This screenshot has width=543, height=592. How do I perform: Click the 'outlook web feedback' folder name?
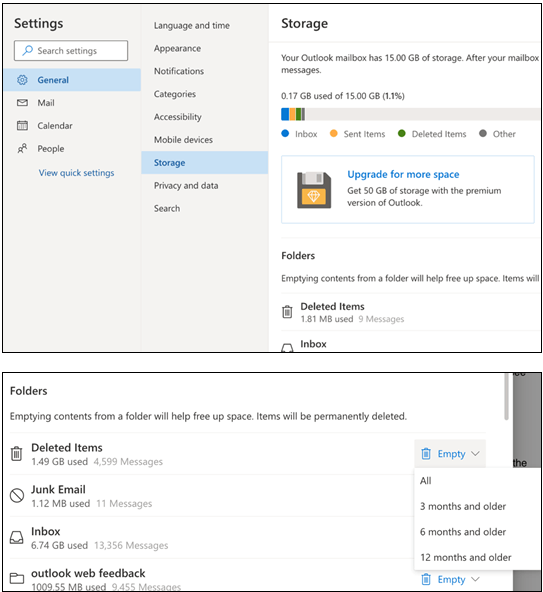(88, 573)
